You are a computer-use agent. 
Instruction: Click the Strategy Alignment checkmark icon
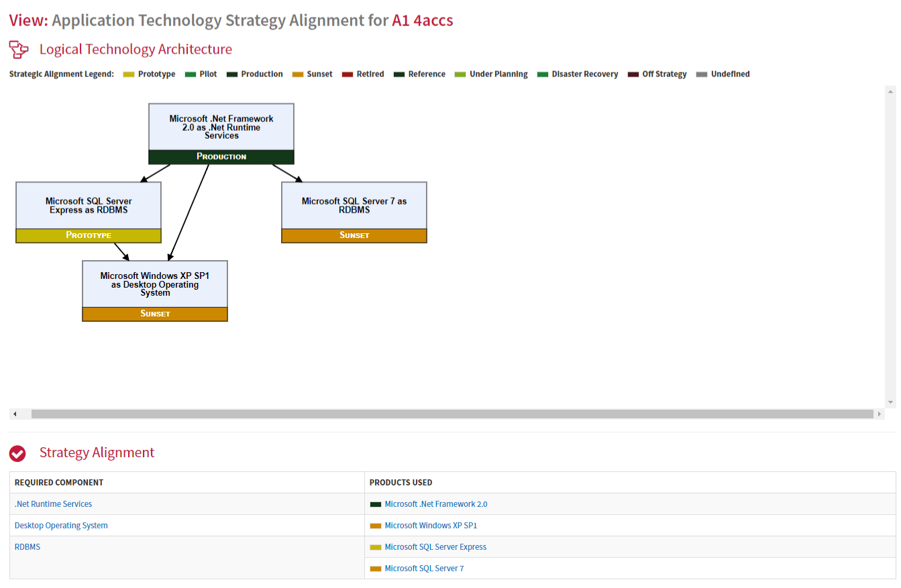pyautogui.click(x=17, y=454)
